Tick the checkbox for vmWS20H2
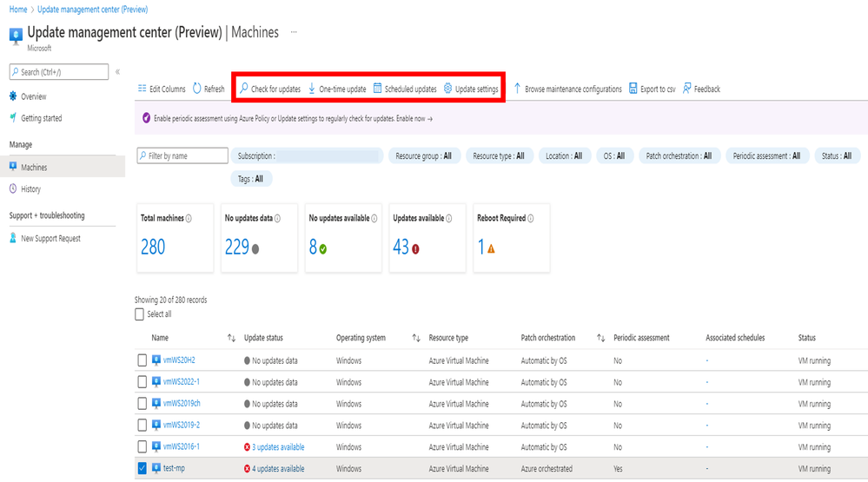Image resolution: width=868 pixels, height=482 pixels. tap(142, 360)
